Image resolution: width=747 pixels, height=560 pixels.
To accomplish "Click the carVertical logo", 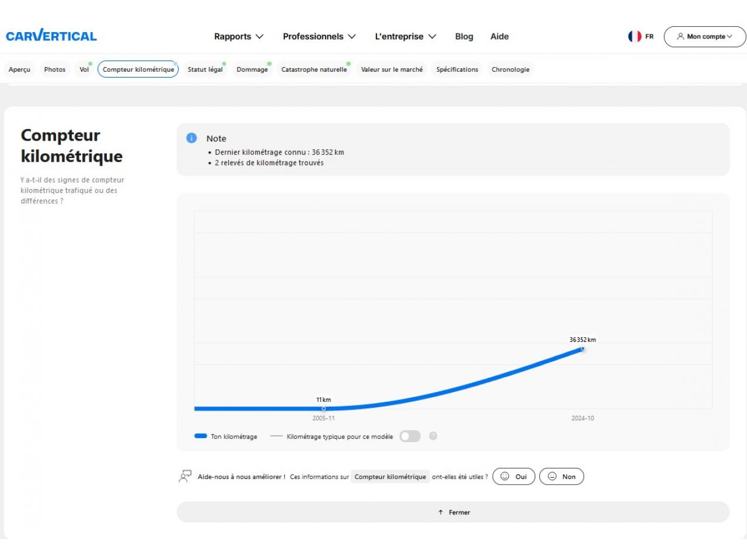I will [51, 36].
